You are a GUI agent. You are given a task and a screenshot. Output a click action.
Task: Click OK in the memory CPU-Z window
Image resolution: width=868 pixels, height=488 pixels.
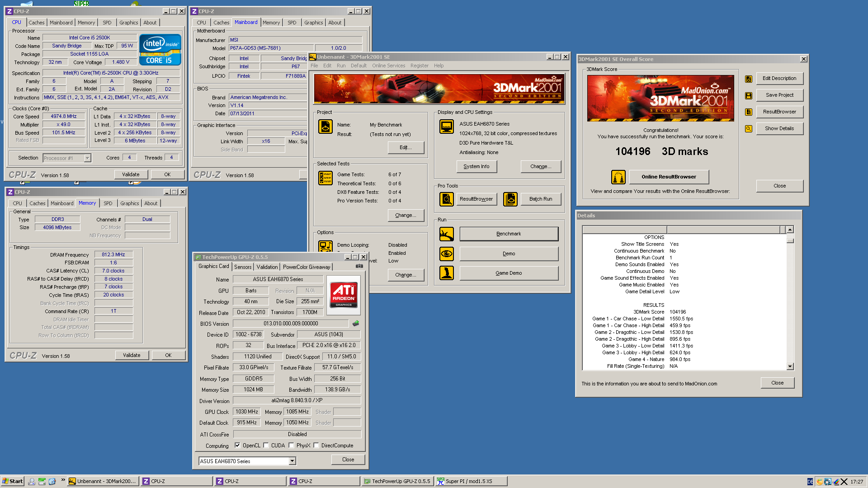click(168, 355)
